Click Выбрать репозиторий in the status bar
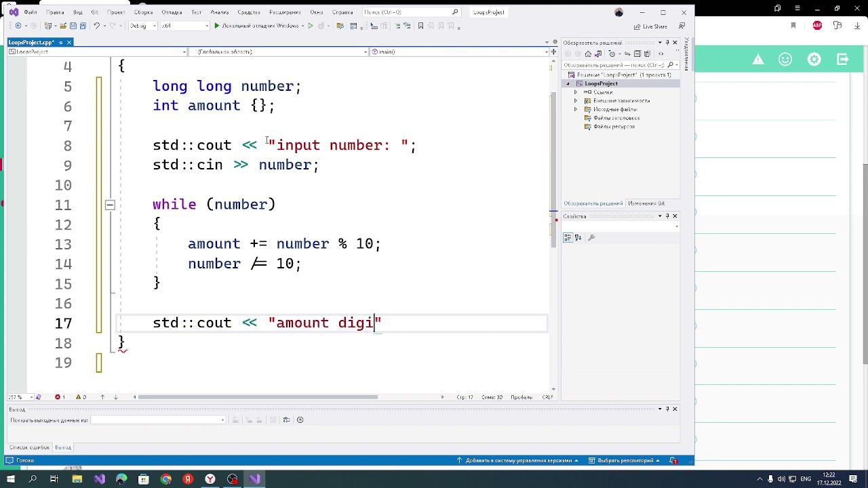 pyautogui.click(x=622, y=461)
